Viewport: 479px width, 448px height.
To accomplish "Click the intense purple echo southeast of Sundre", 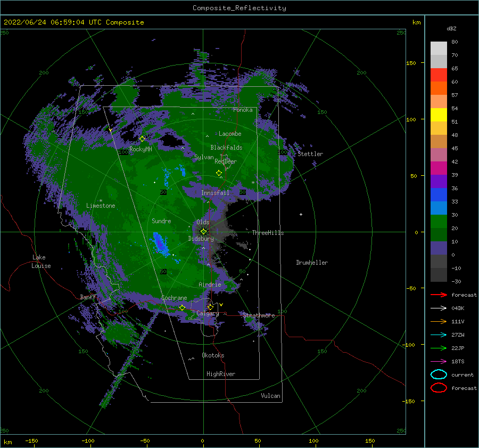I will [160, 244].
